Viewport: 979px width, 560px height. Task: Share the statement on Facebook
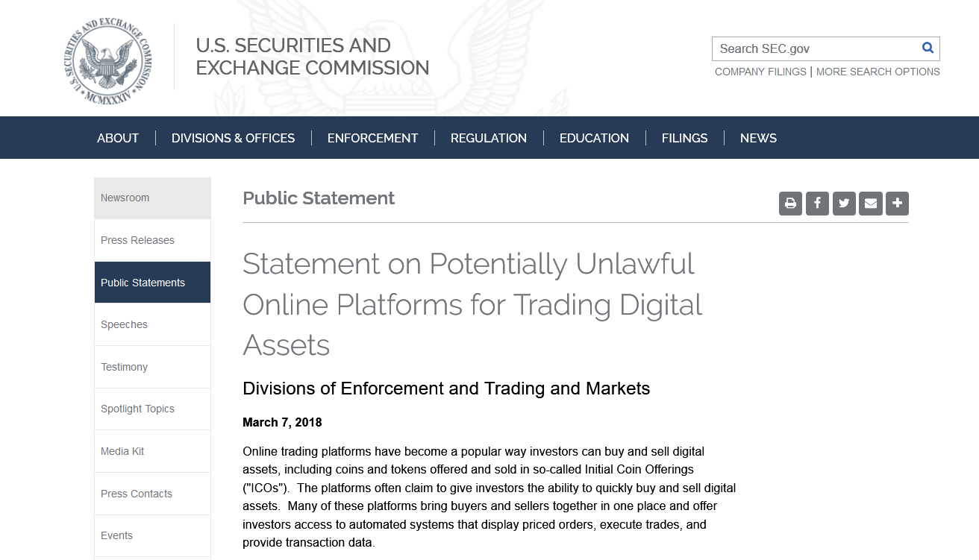click(x=817, y=203)
